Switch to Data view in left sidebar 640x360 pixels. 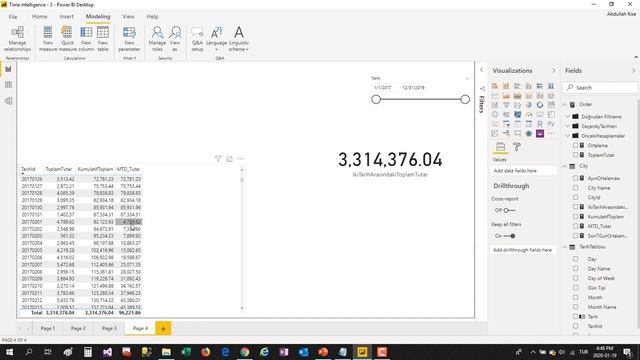tap(8, 85)
